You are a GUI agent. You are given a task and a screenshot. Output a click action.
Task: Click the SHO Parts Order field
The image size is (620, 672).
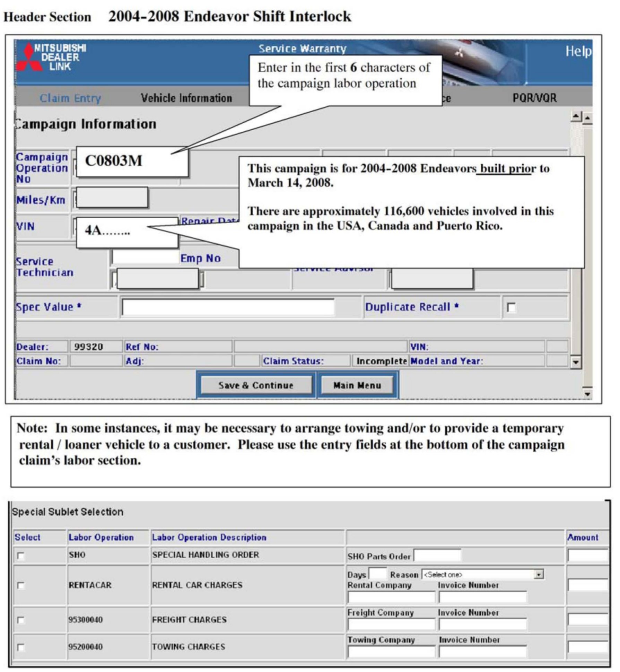point(437,556)
